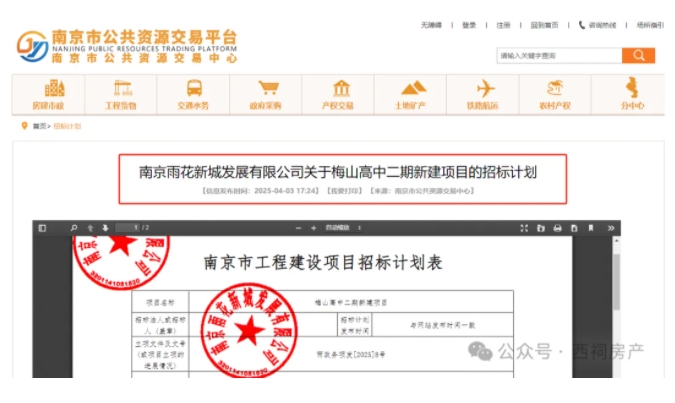The width and height of the screenshot is (675, 403).
Task: Download the PDF file
Action: tap(575, 228)
